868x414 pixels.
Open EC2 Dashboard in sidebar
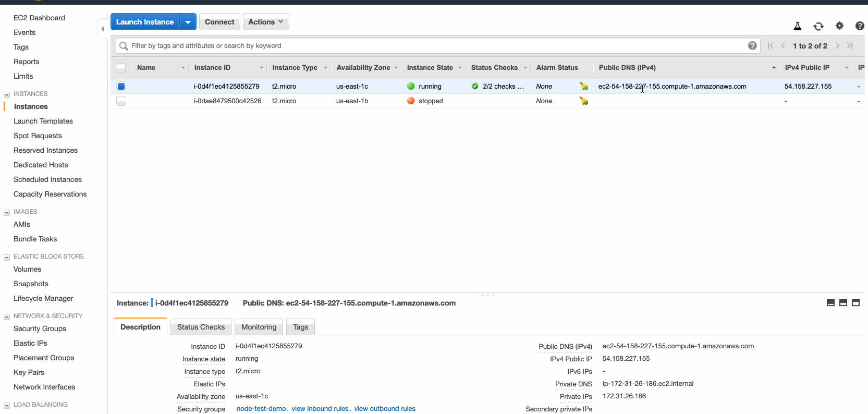[x=39, y=18]
